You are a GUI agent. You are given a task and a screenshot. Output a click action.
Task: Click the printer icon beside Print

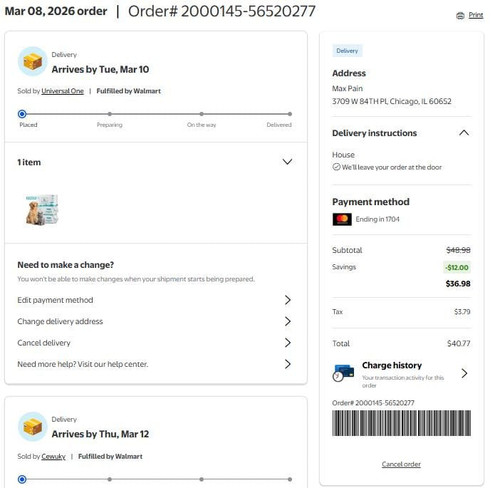(x=460, y=16)
